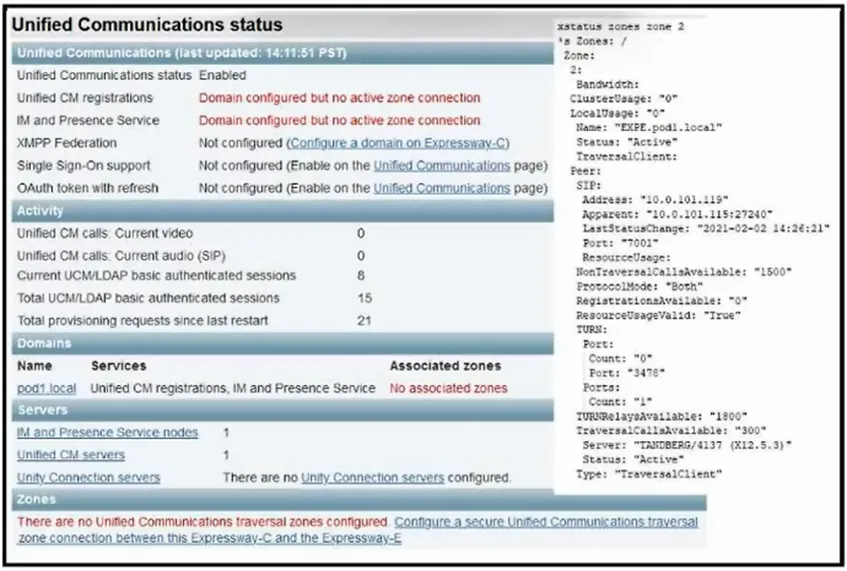Select RegistrationsAvailable '0' line
The image size is (847, 571).
[662, 301]
